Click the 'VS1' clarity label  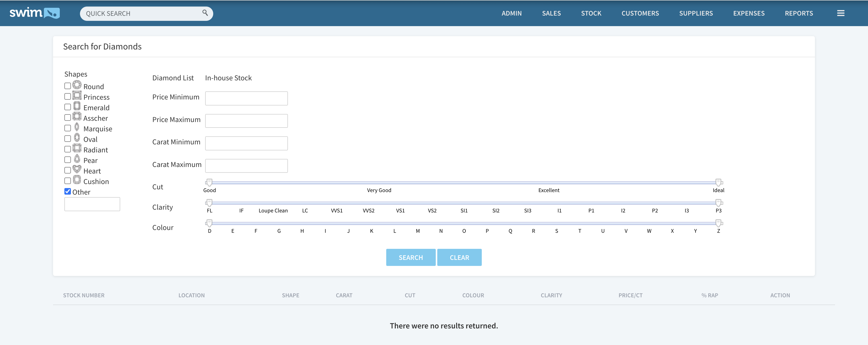tap(400, 211)
